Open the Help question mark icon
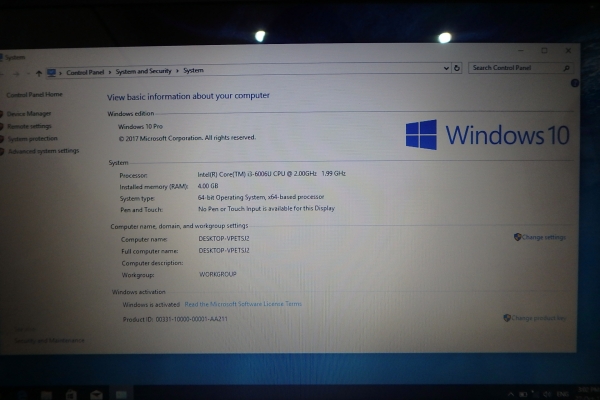The height and width of the screenshot is (400, 600). coord(574,83)
